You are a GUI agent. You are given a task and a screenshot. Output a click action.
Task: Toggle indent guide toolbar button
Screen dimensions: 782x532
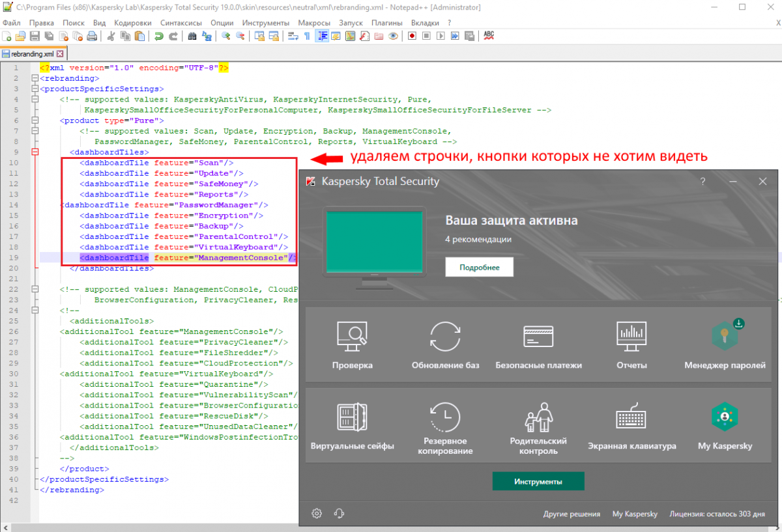point(322,36)
